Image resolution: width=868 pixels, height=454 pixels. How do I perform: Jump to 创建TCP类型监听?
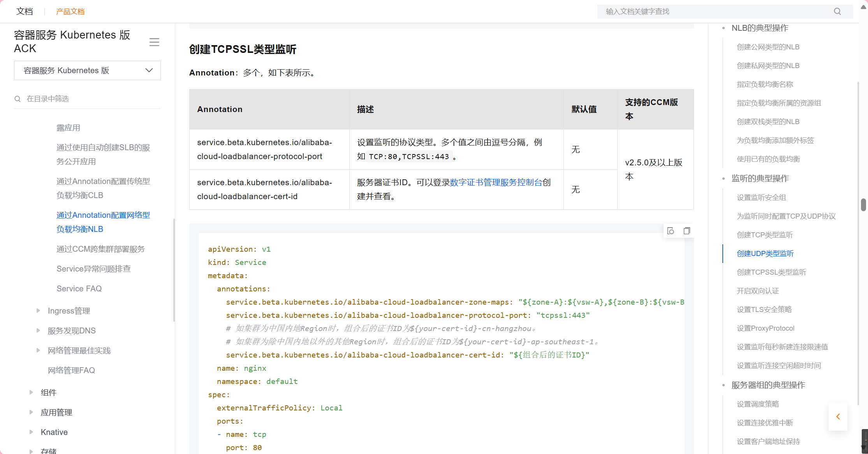(765, 235)
